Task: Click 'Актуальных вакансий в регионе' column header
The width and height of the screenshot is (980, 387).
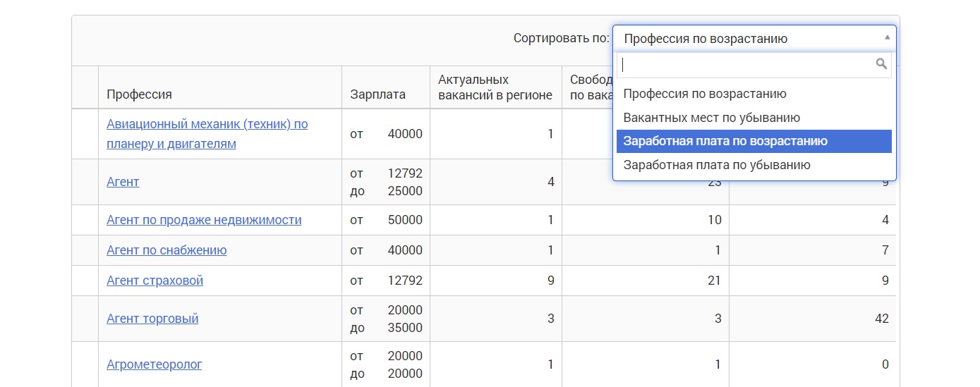Action: tap(495, 87)
